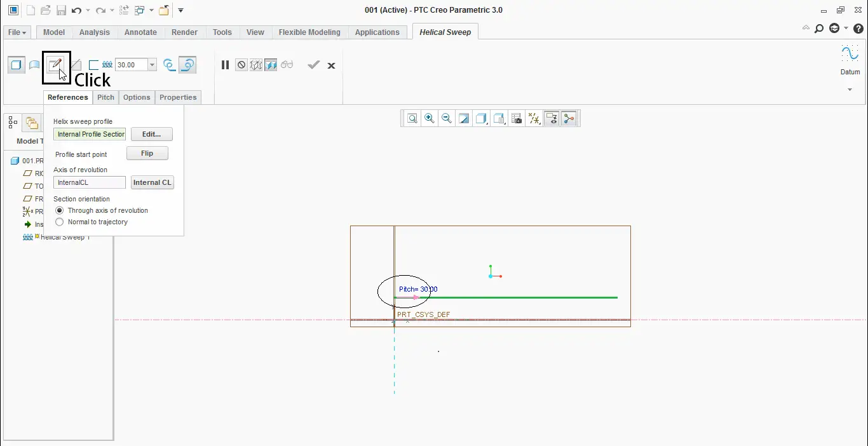
Task: Select the Normal to trajectory option
Action: pyautogui.click(x=59, y=222)
